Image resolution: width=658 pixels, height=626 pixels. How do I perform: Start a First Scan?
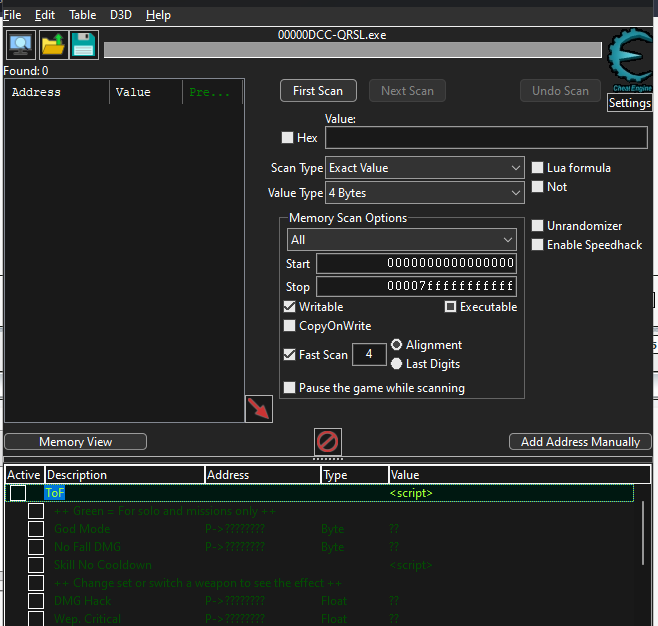tap(318, 91)
